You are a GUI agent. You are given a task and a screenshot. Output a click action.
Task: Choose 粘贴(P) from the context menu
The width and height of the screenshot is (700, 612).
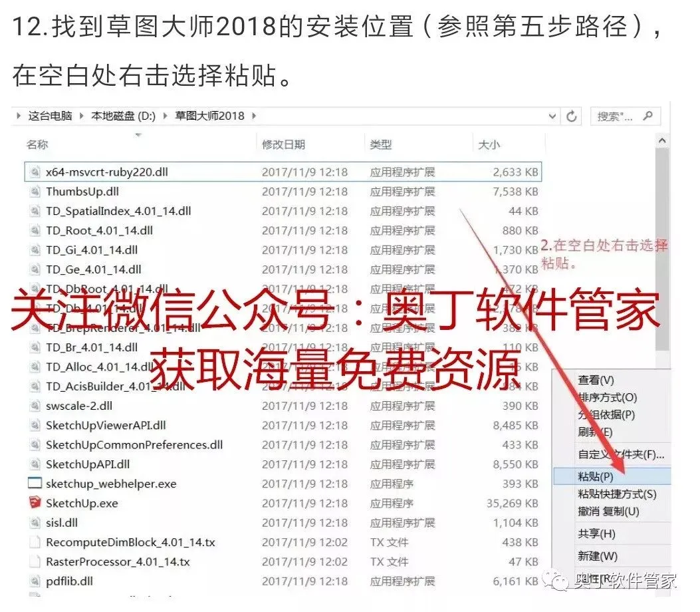(612, 476)
